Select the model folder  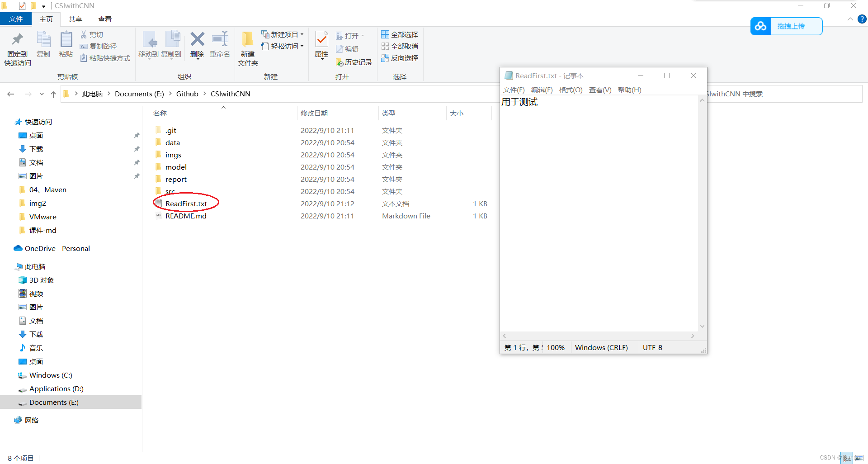pyautogui.click(x=176, y=167)
